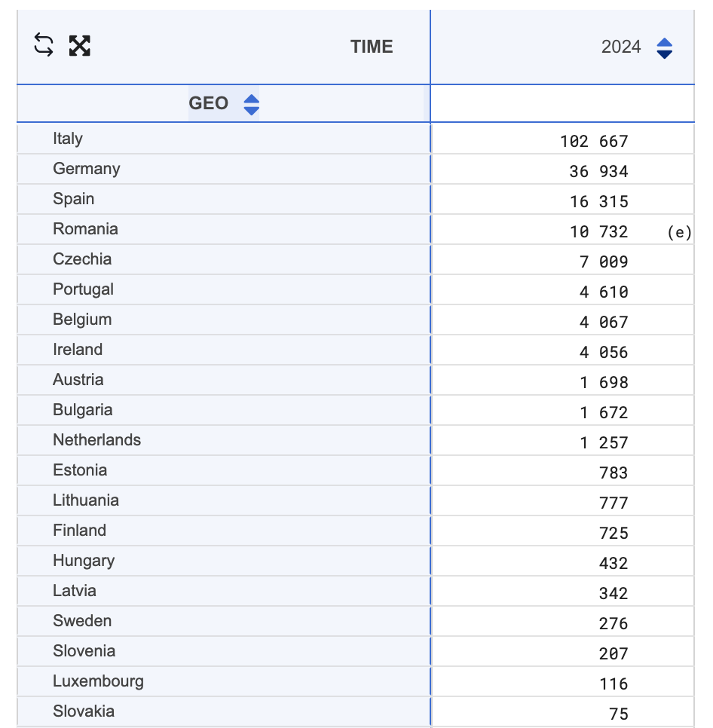713x728 pixels.
Task: Click the 2024 column header
Action: coord(620,47)
